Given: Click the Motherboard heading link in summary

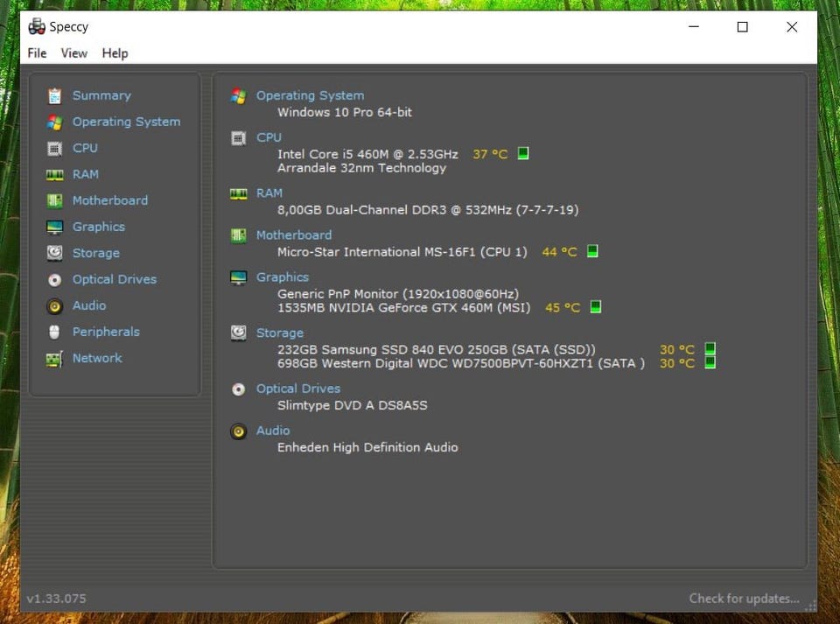Looking at the screenshot, I should 294,235.
